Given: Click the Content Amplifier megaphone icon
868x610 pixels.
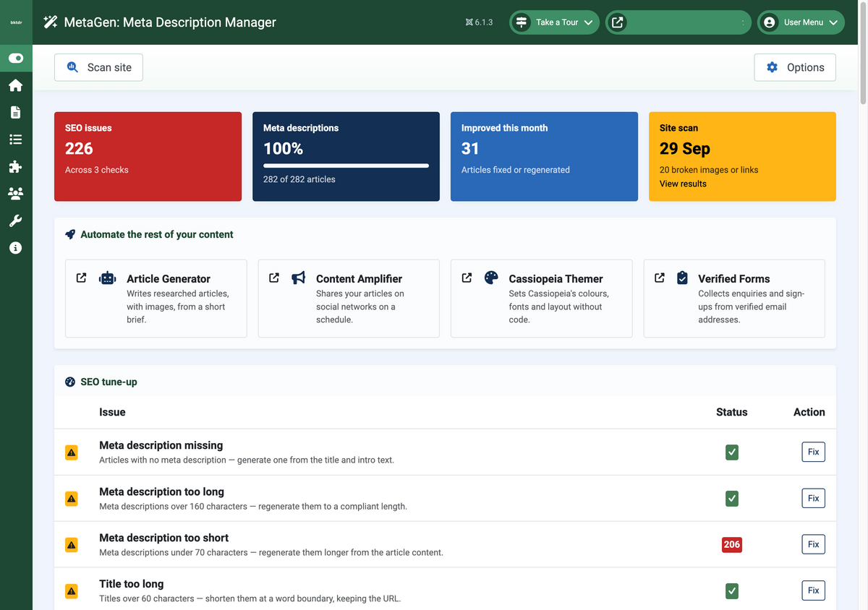Looking at the screenshot, I should tap(299, 278).
